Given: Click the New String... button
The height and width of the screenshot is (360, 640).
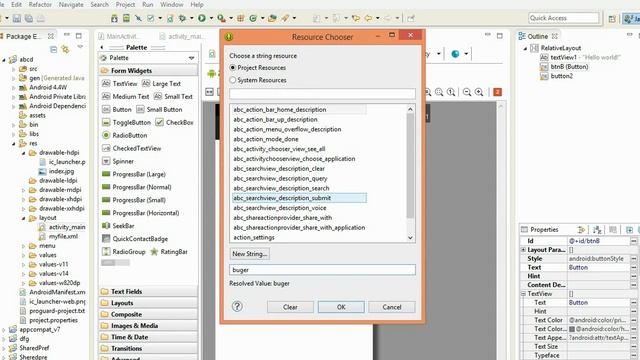Looking at the screenshot, I should pyautogui.click(x=250, y=254).
